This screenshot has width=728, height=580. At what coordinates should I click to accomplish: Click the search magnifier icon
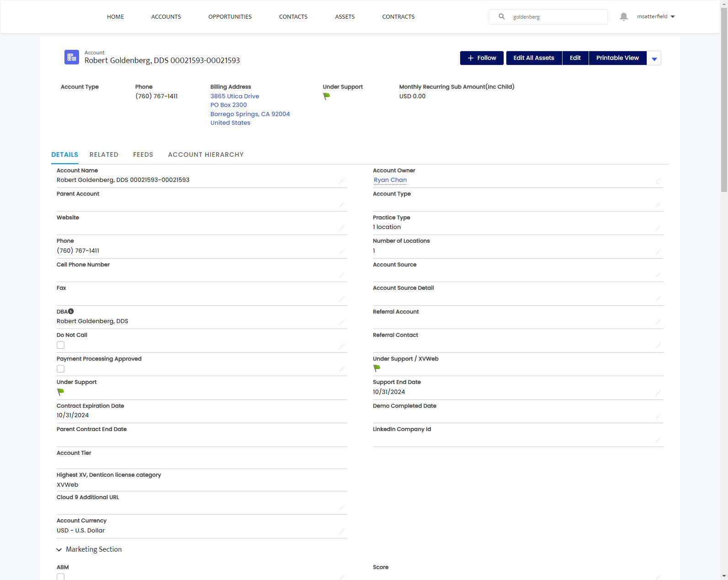tap(502, 16)
